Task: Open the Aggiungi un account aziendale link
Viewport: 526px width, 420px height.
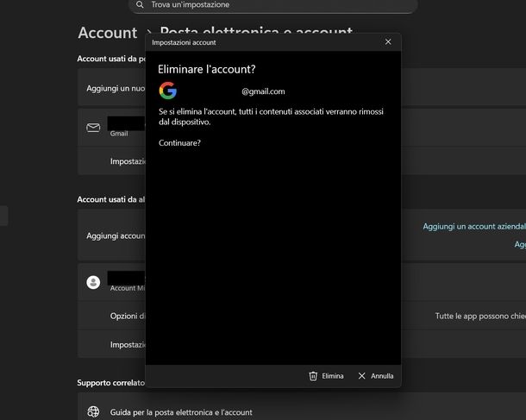Action: 473,226
